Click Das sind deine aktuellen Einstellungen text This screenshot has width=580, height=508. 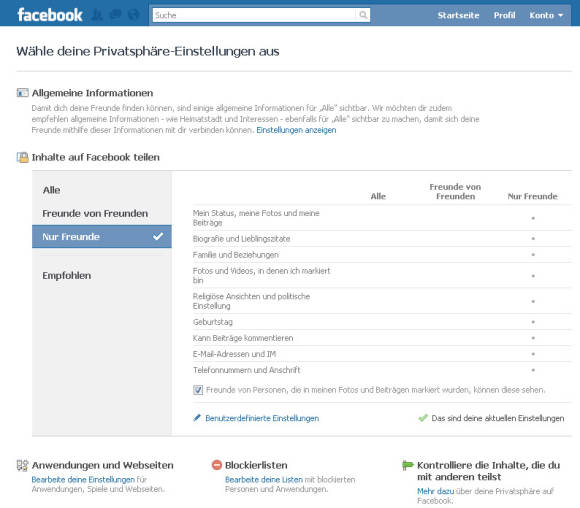(498, 418)
